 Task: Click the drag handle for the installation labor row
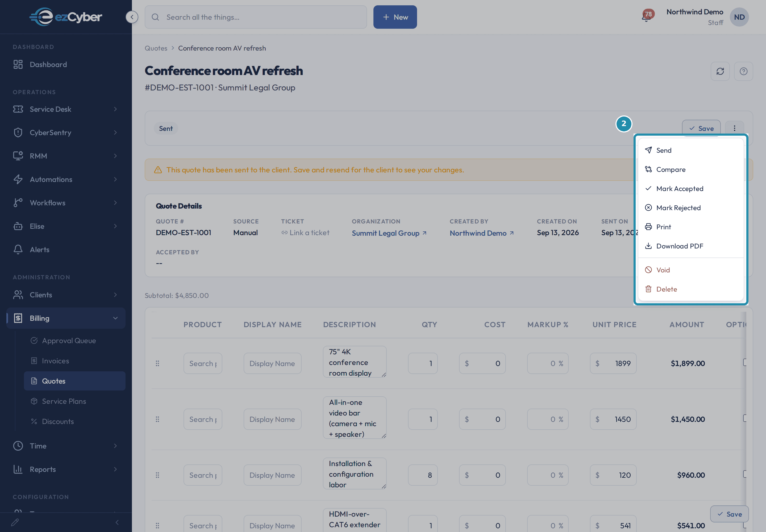point(157,475)
